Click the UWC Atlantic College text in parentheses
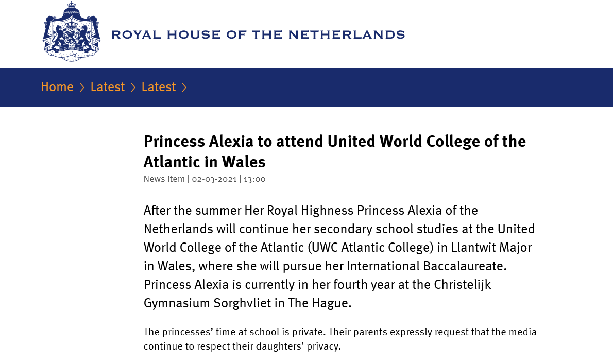 [x=371, y=248]
